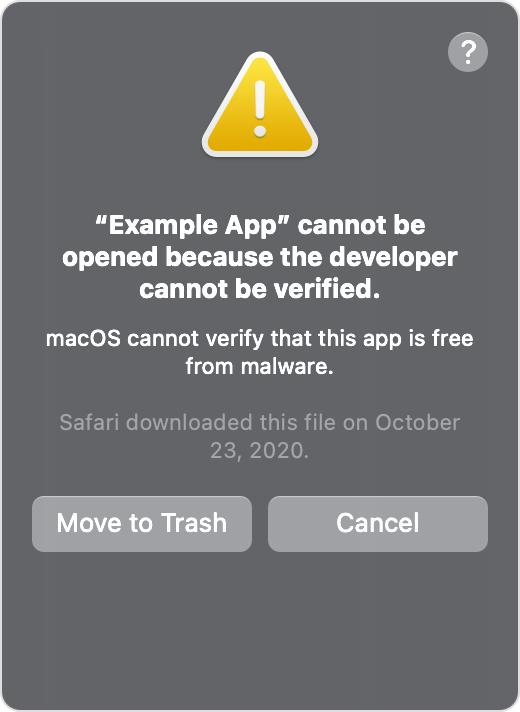Click the "23, 2020." download date line
The height and width of the screenshot is (712, 520).
click(260, 450)
